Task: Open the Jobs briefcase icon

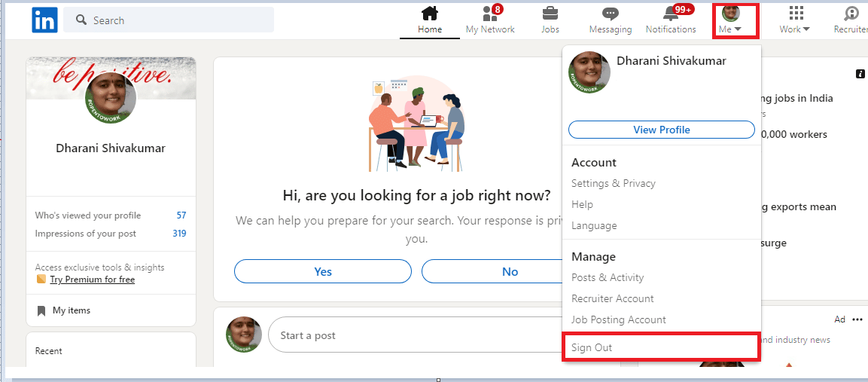Action: (550, 14)
